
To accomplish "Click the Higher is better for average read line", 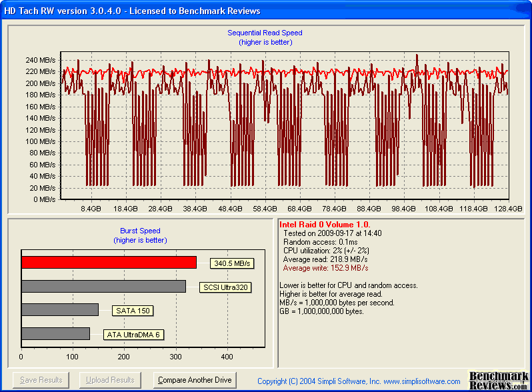I will (x=331, y=294).
